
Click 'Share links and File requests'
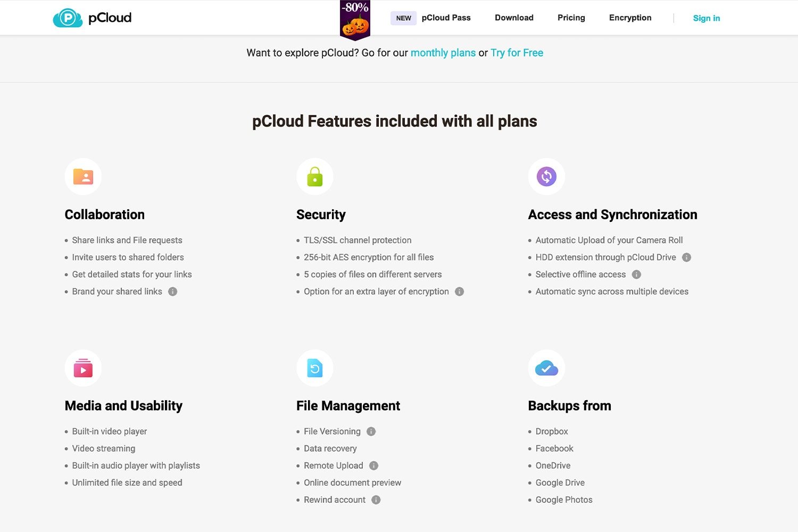[x=127, y=240]
